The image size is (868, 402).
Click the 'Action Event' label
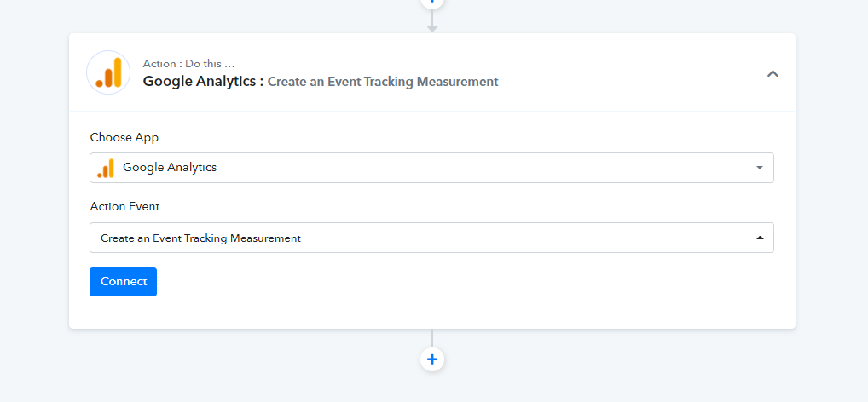(124, 206)
